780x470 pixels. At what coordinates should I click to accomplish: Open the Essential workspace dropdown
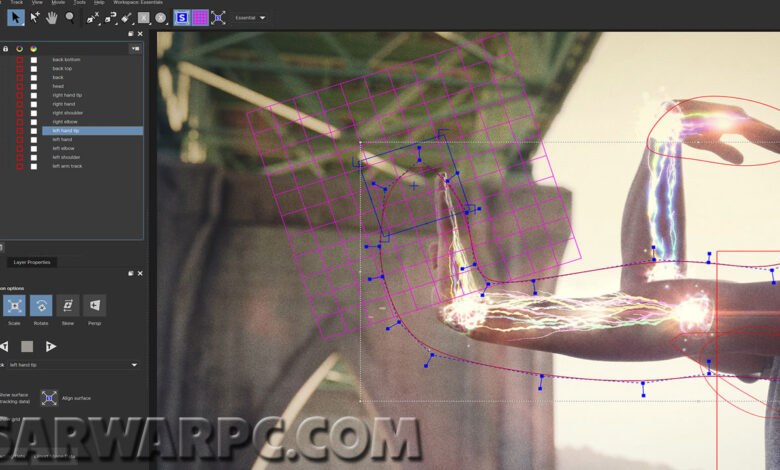[x=250, y=18]
